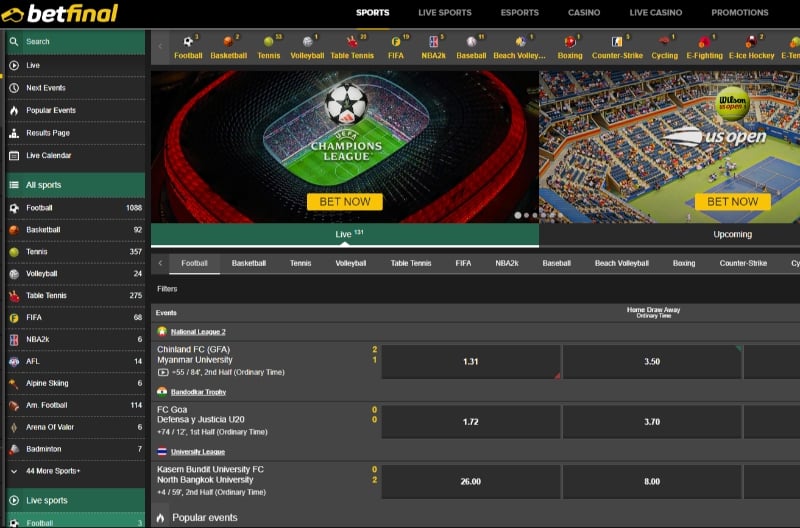Bet Chinland FC home odds 1.31

(x=471, y=362)
